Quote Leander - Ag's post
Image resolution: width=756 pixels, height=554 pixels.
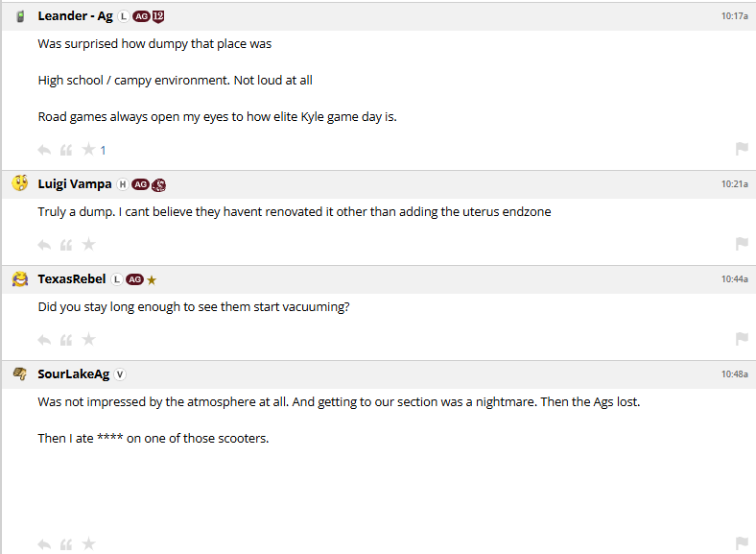[66, 150]
